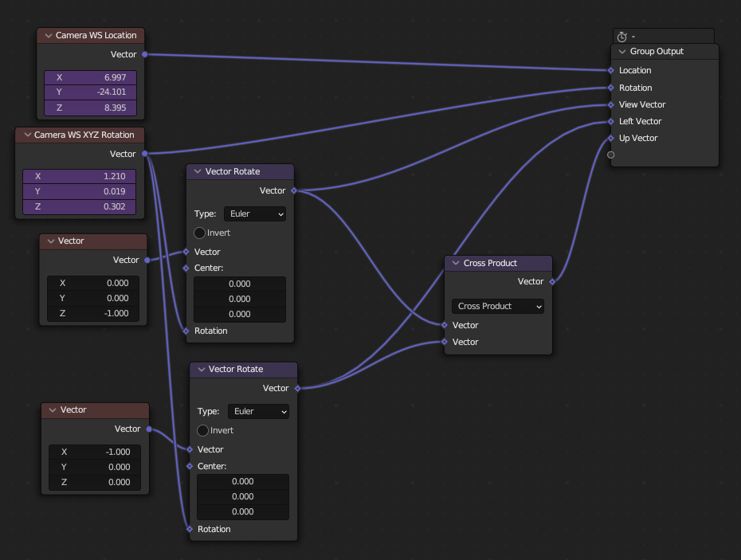Click the X 1.210 field in Camera WS XYZ Rotation
Viewport: 741px width, 560px height.
[80, 176]
